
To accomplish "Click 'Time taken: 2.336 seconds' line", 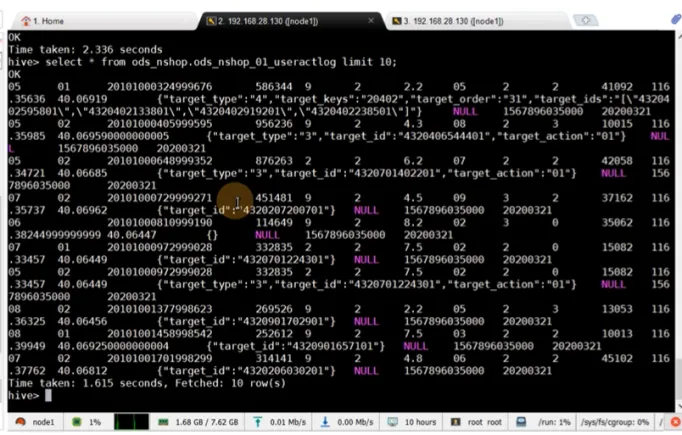I will [85, 50].
